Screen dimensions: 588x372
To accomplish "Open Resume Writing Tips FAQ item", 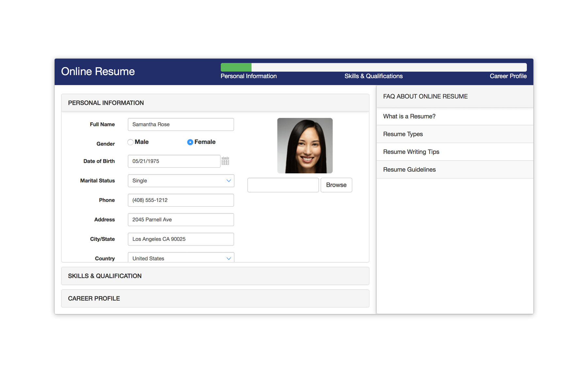I will pyautogui.click(x=411, y=152).
